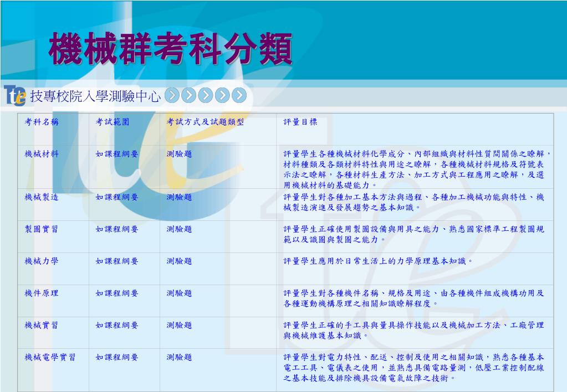
Task: Click the 機件原理 assessment goal description
Action: pyautogui.click(x=413, y=298)
